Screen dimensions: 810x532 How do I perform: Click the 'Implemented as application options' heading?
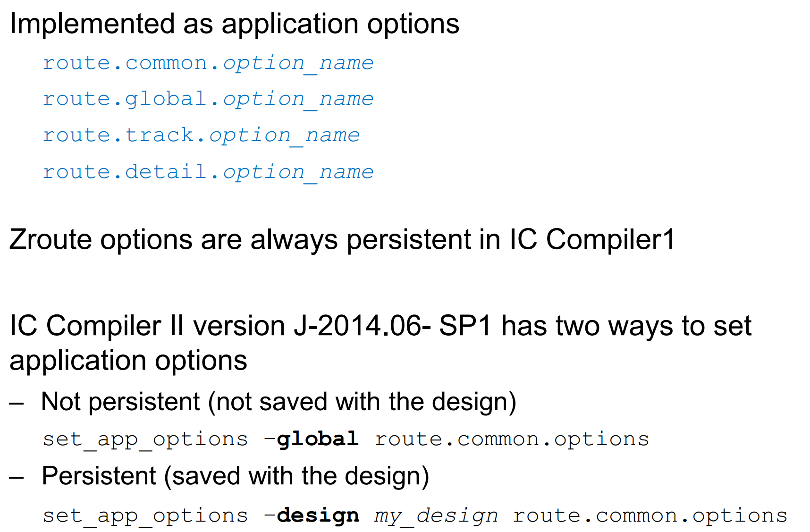click(234, 25)
